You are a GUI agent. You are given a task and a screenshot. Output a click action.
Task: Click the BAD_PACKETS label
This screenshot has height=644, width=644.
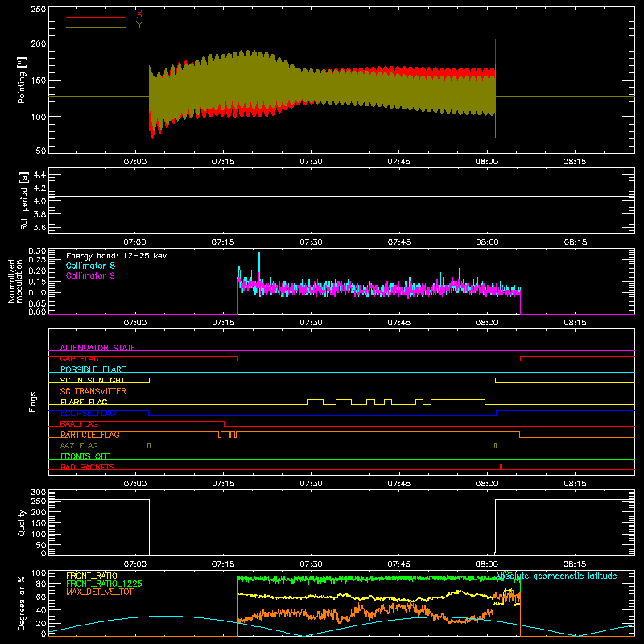coord(88,467)
